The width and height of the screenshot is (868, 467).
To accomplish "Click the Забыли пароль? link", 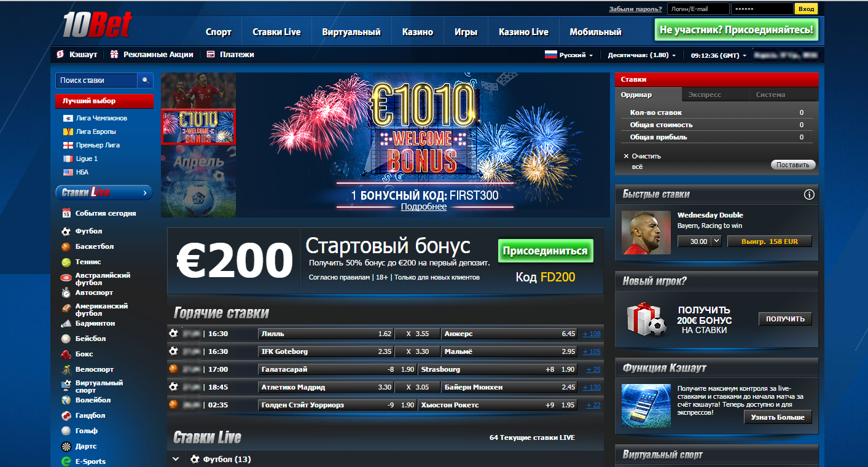I will tap(635, 9).
